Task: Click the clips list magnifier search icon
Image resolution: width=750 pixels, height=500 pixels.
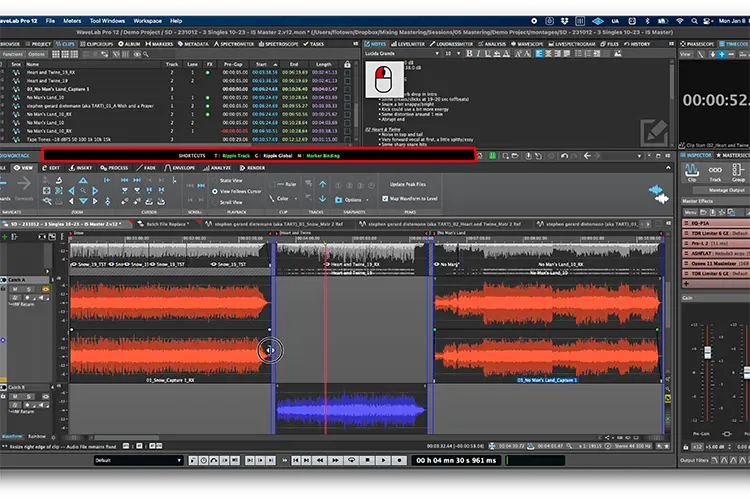Action: [145, 54]
